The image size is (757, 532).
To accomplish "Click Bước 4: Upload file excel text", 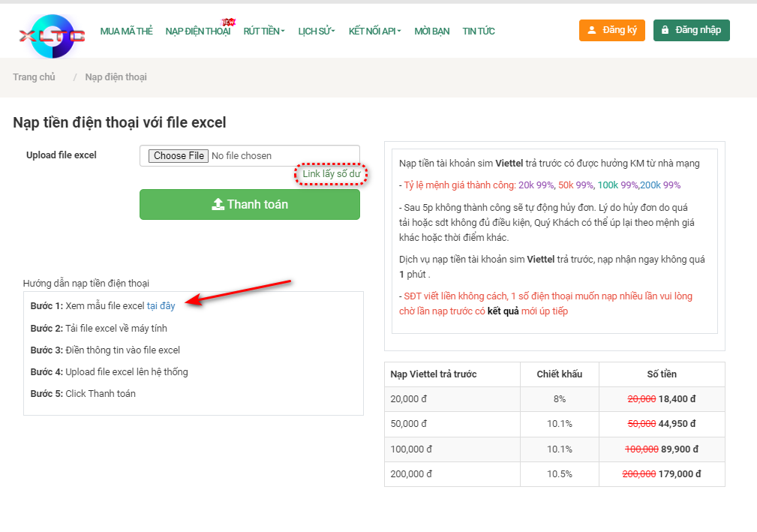I will [x=109, y=371].
